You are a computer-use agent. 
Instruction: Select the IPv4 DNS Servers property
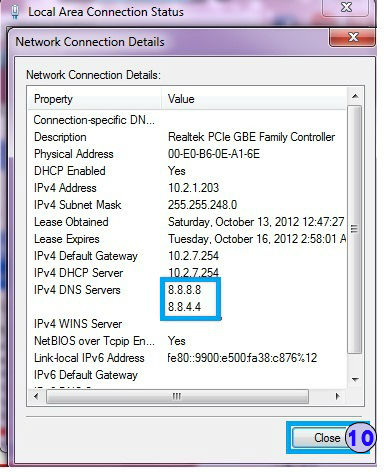coord(77,290)
